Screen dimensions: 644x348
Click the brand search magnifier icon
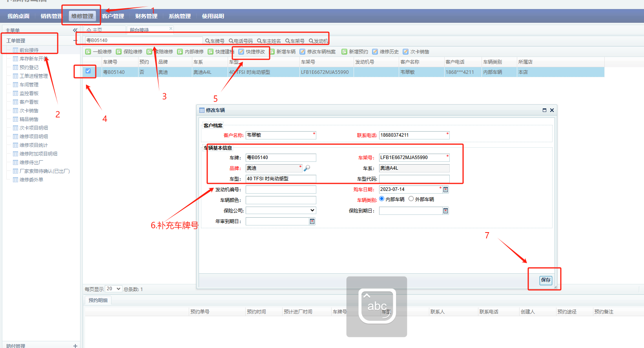tap(307, 168)
